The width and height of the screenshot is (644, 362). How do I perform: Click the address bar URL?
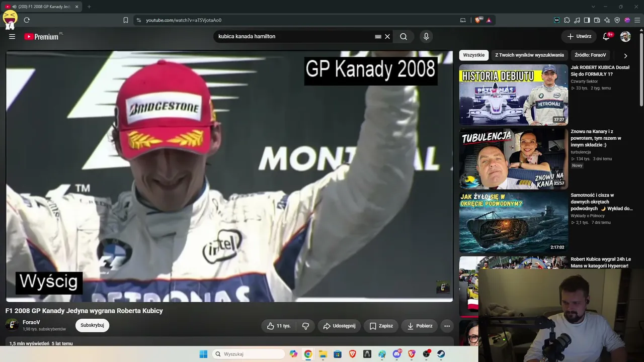pos(184,20)
